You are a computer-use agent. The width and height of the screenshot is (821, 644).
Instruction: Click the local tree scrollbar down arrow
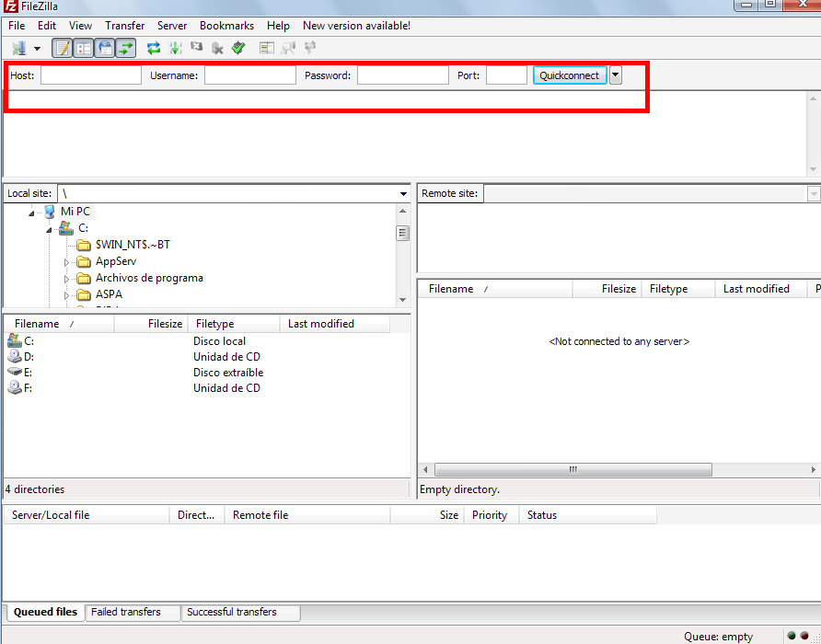click(402, 300)
